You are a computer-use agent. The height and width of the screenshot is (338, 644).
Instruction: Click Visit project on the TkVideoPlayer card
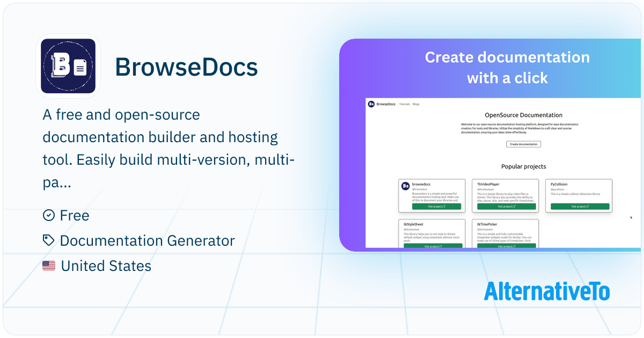pos(506,207)
